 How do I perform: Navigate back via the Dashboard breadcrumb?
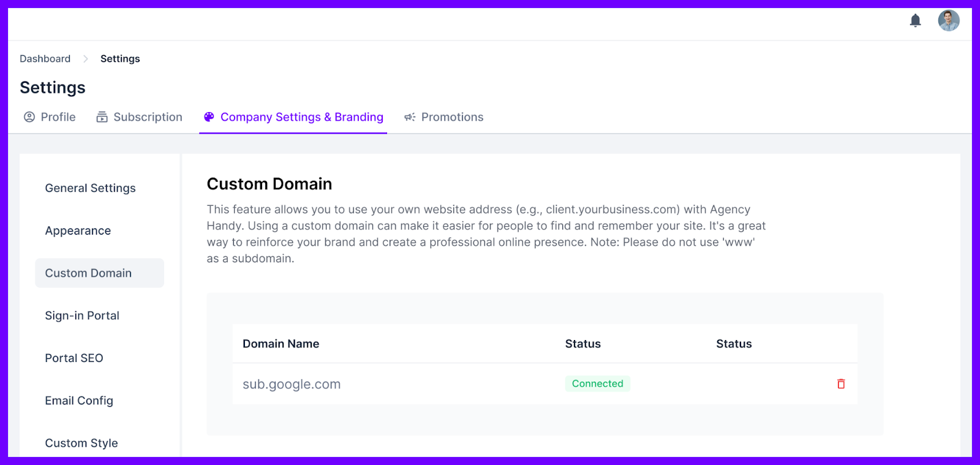tap(45, 58)
